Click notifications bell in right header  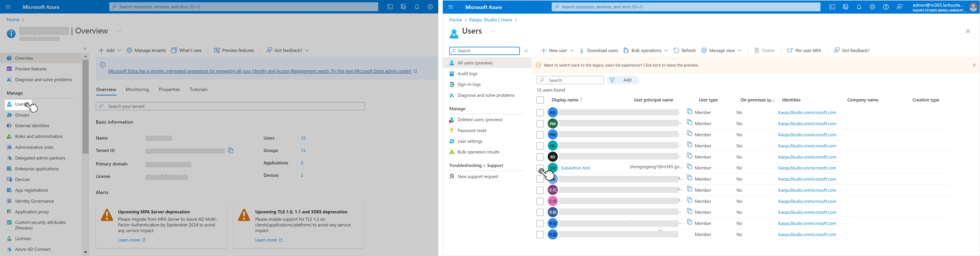tap(859, 7)
